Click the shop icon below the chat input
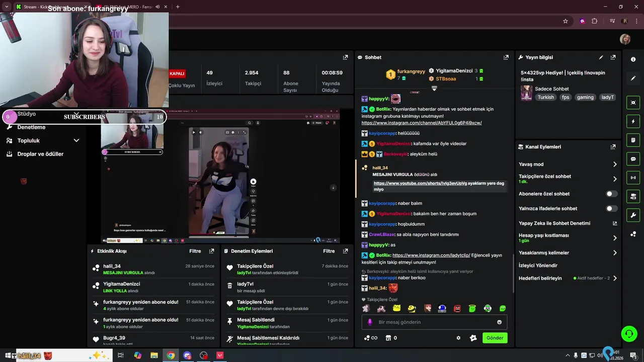This screenshot has width=644, height=362. click(x=388, y=338)
